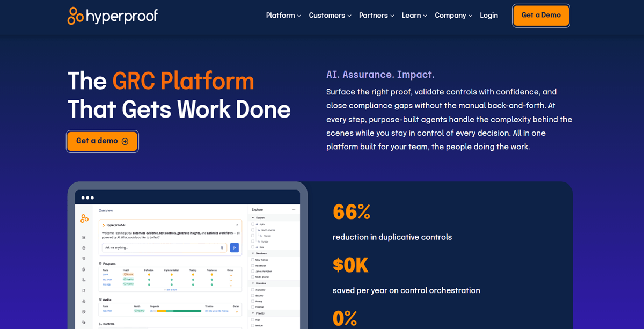Expand the Company menu

click(x=453, y=16)
